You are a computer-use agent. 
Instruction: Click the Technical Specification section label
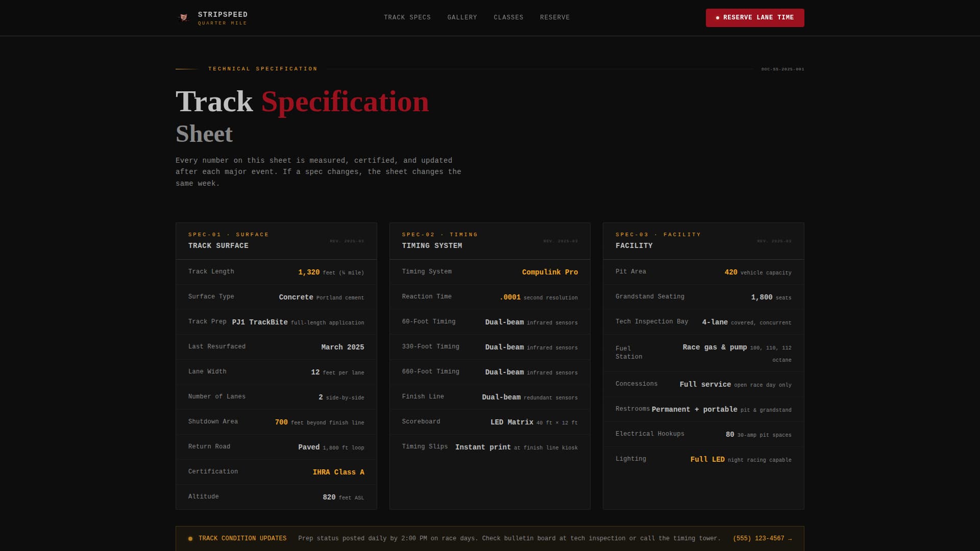coord(263,69)
